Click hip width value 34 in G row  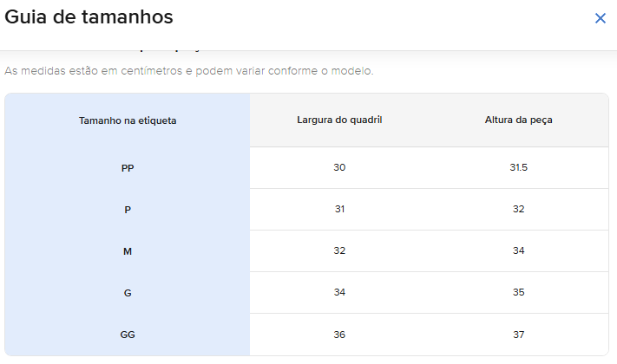coord(339,292)
